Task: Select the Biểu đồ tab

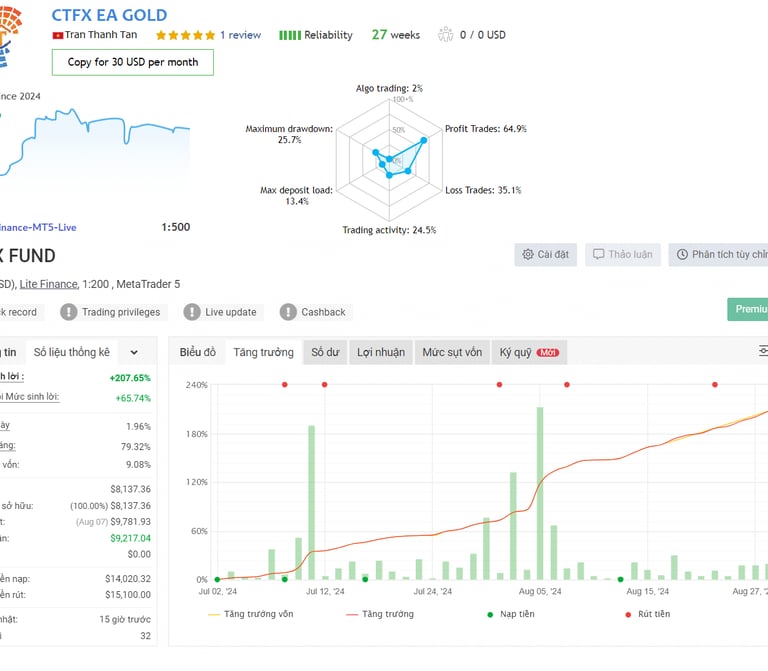Action: click(x=197, y=352)
